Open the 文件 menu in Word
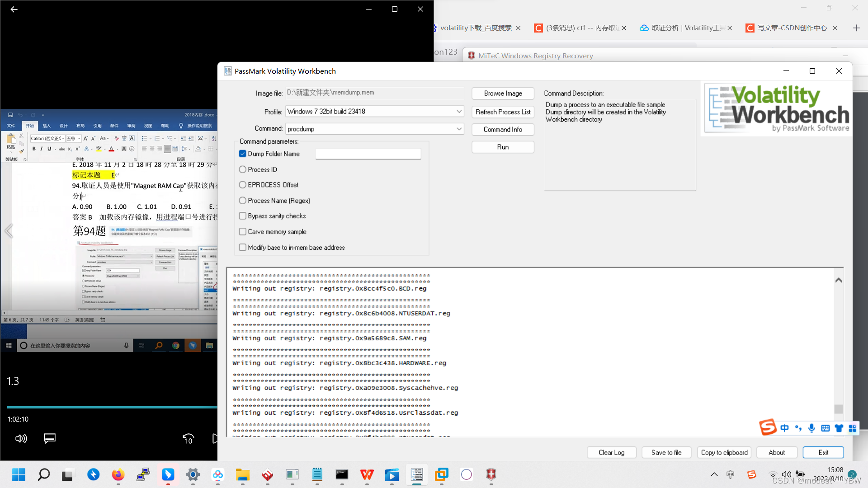 pos(12,126)
